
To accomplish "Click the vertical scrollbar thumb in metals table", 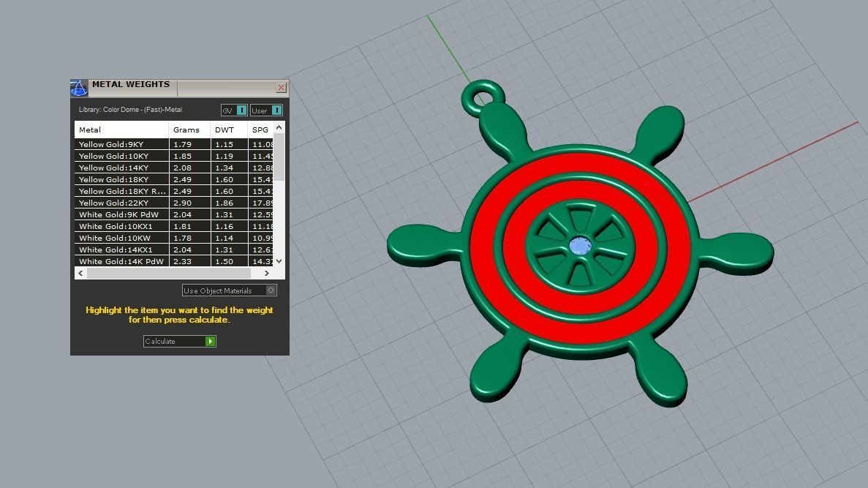I will (279, 157).
